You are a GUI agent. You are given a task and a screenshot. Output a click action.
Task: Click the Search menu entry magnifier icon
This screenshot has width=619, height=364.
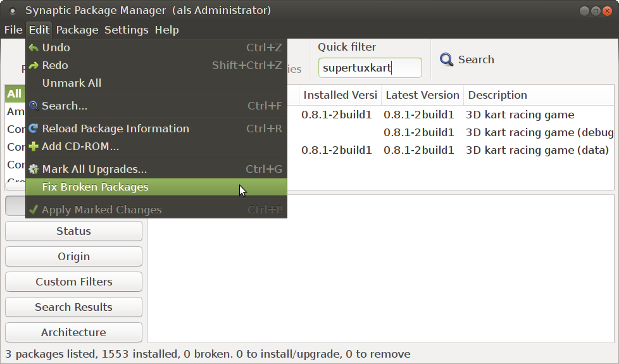34,106
